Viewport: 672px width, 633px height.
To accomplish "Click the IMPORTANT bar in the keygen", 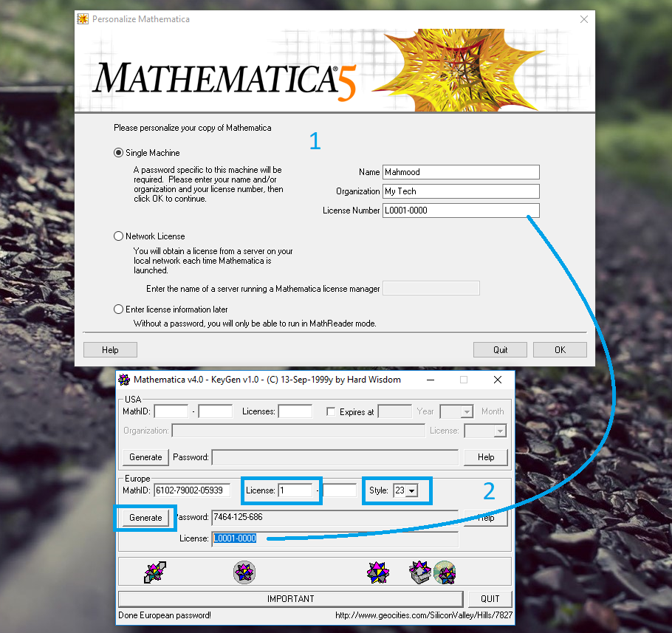I will [x=291, y=598].
